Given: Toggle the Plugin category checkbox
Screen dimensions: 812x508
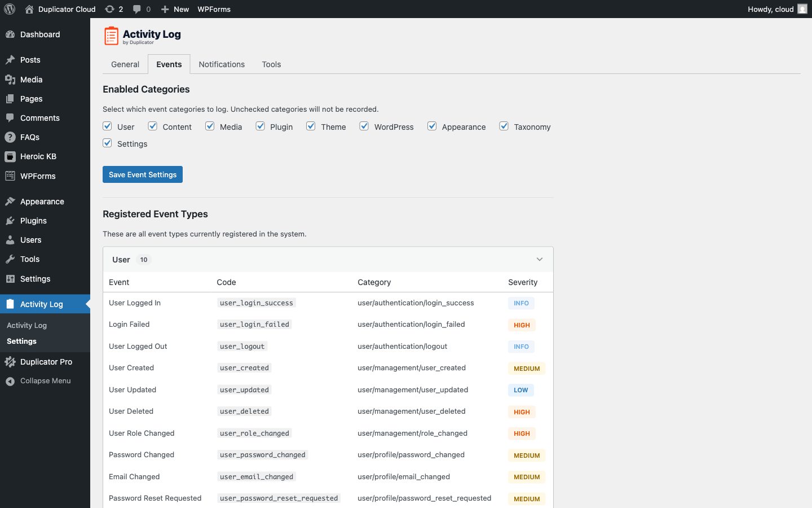Looking at the screenshot, I should [x=260, y=126].
